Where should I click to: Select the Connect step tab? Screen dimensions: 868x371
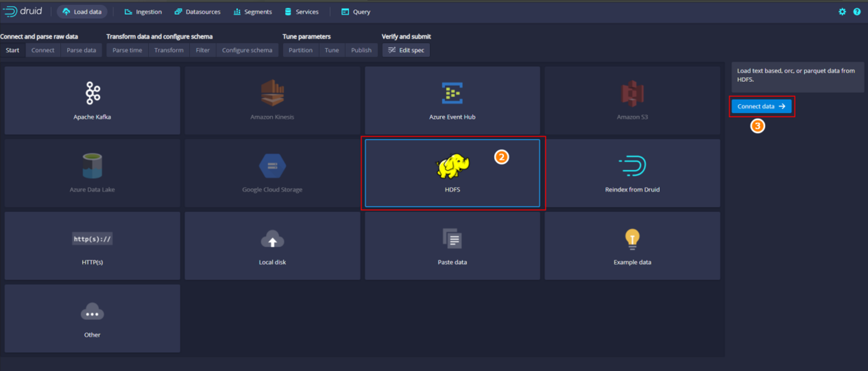(43, 50)
